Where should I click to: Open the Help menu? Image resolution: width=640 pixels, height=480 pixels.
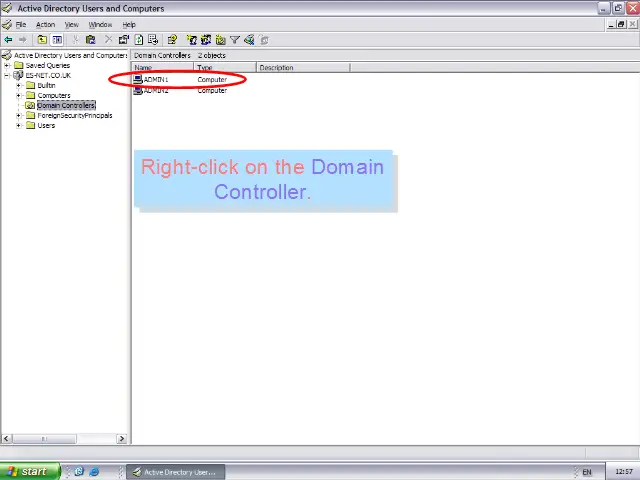click(129, 24)
